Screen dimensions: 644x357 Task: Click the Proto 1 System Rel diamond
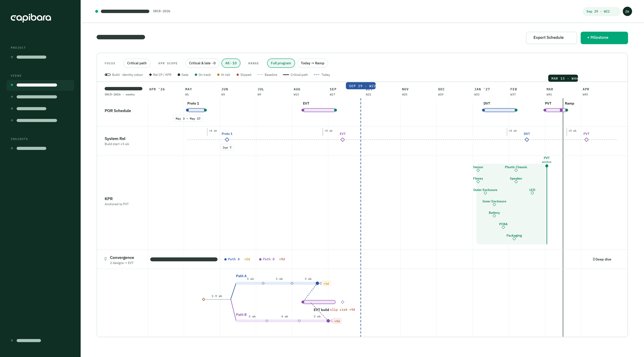tap(227, 140)
